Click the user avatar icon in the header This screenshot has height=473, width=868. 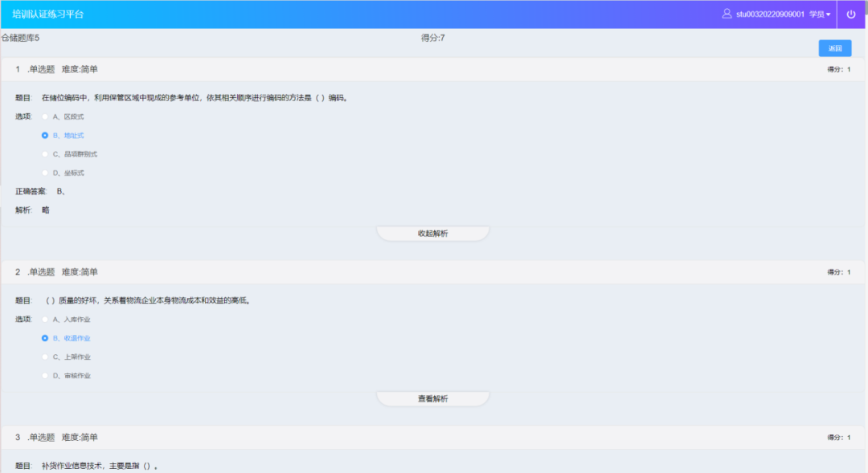(728, 14)
